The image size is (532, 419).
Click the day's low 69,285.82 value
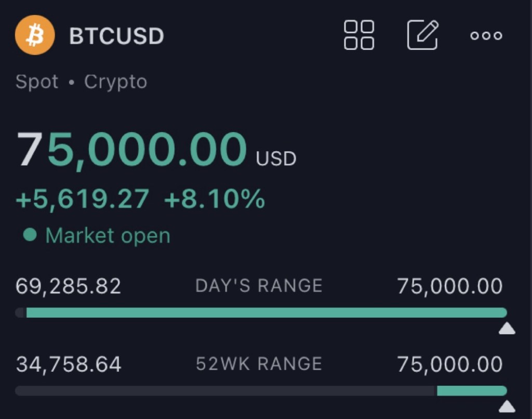(69, 286)
